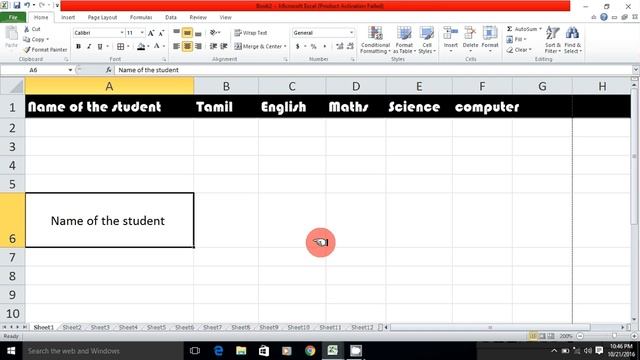Toggle Middle Align vertical alignment
This screenshot has width=640, height=360.
pyautogui.click(x=187, y=33)
